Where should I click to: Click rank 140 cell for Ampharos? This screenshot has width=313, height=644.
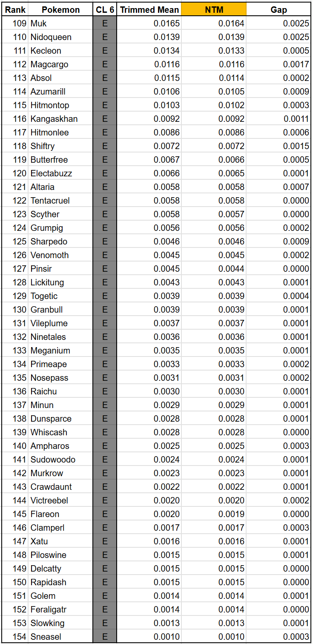[x=15, y=446]
